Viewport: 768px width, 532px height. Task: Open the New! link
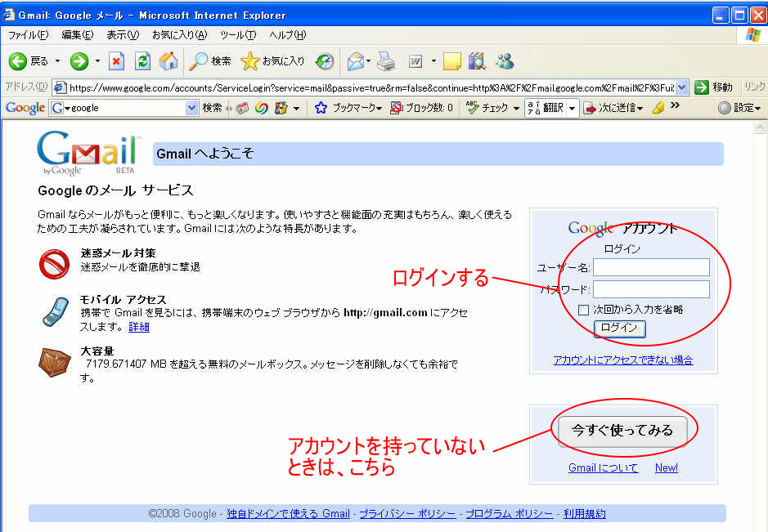click(x=667, y=468)
